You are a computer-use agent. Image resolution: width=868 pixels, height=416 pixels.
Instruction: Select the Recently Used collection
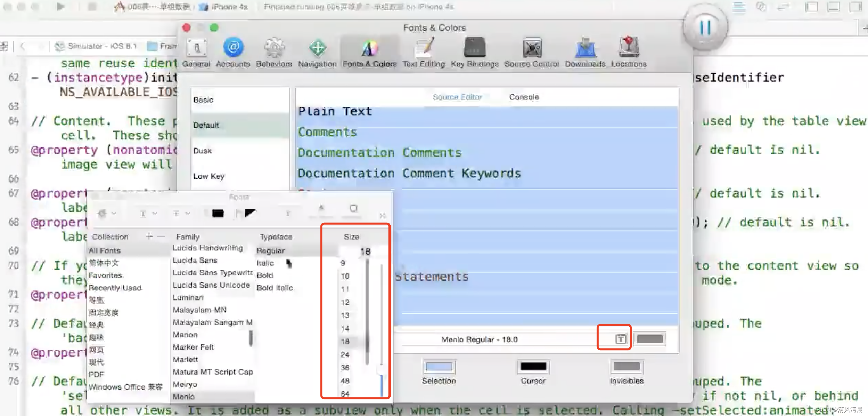point(129,288)
